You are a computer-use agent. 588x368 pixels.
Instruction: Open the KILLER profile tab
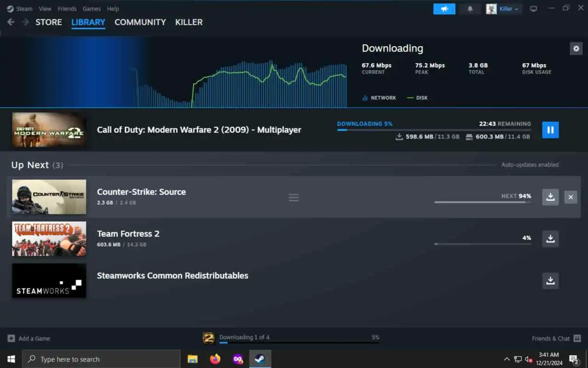pos(189,22)
